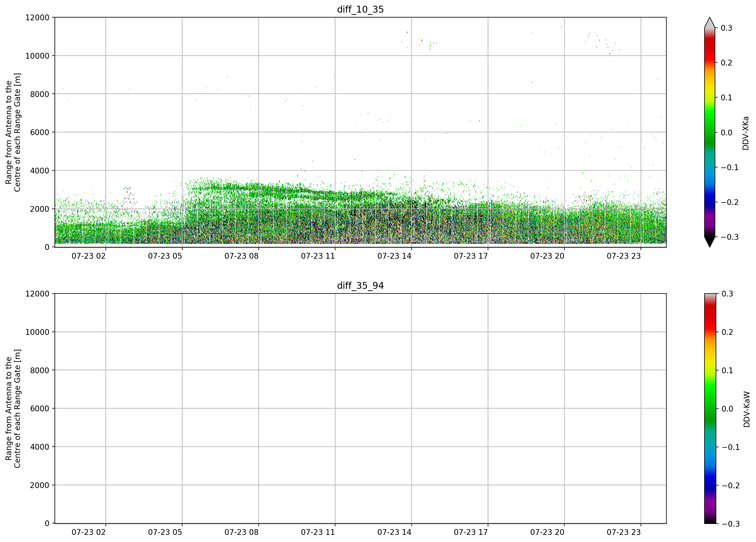The width and height of the screenshot is (756, 542).
Task: Click the 07-23 17 x-tick under diff_10_35
Action: coord(471,256)
